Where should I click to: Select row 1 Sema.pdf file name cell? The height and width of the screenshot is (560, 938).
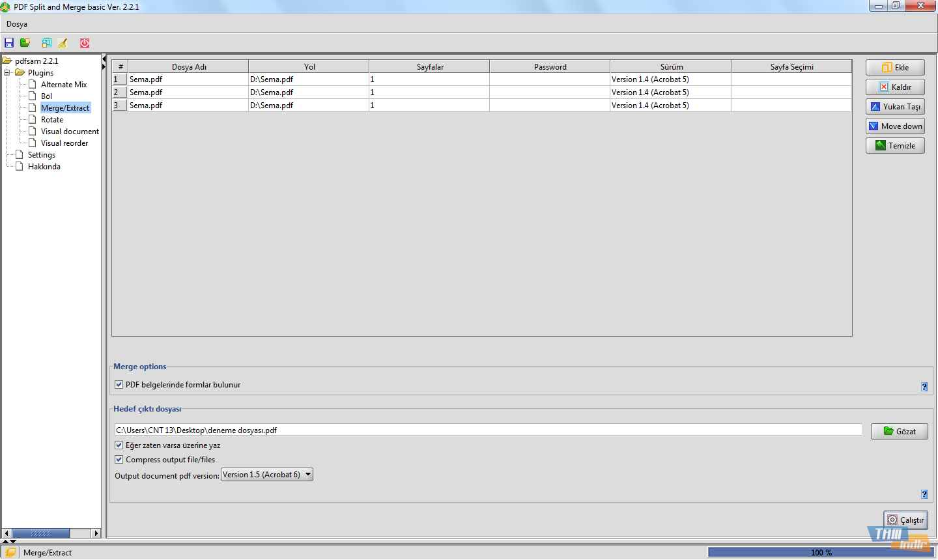click(188, 79)
